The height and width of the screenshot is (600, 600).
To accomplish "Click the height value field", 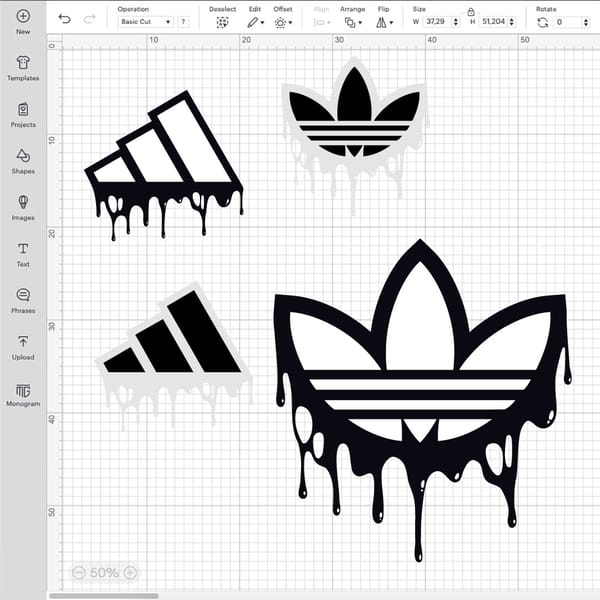I will 493,22.
